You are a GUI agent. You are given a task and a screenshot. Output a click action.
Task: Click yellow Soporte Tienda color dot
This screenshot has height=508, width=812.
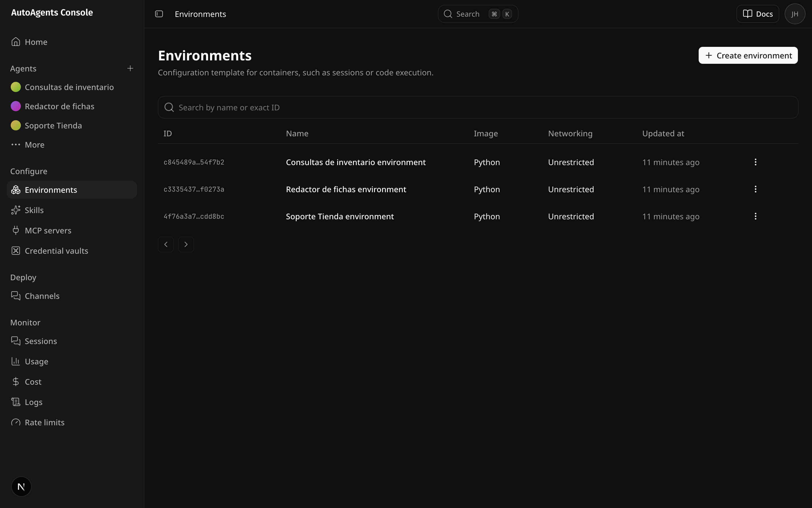[16, 125]
